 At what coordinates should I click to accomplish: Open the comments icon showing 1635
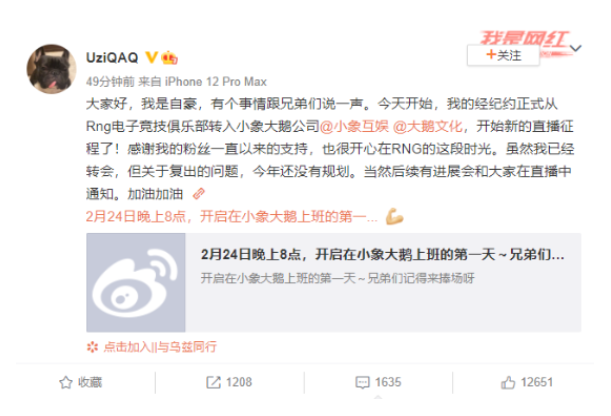(x=362, y=383)
